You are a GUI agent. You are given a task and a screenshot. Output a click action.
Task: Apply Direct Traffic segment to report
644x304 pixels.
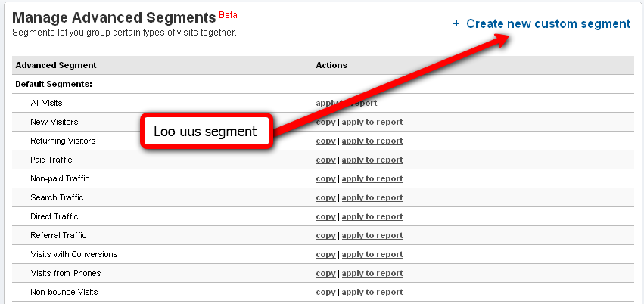pyautogui.click(x=372, y=216)
